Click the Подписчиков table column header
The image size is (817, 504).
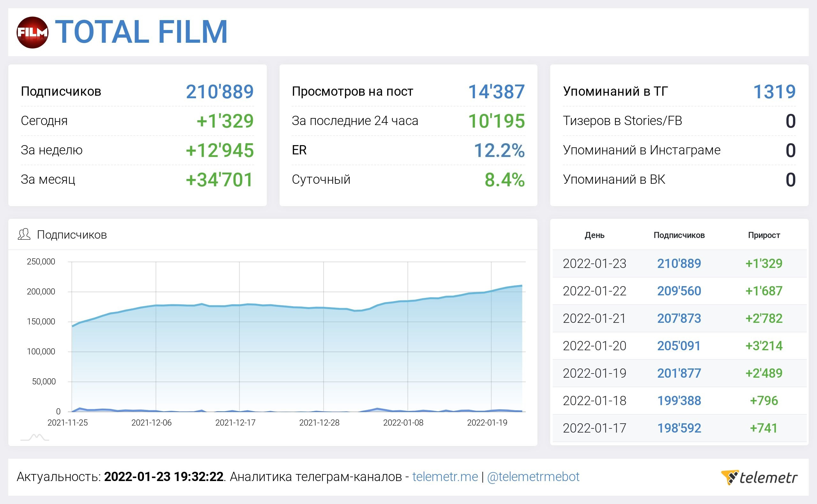[x=679, y=235]
